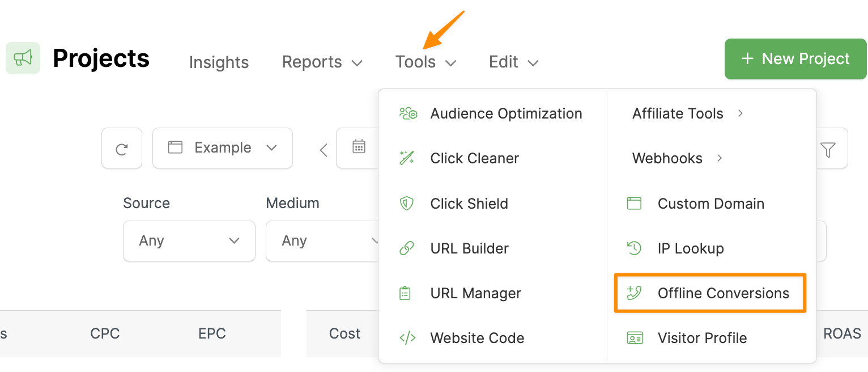868x372 pixels.
Task: Open the Insights tab
Action: click(x=219, y=62)
